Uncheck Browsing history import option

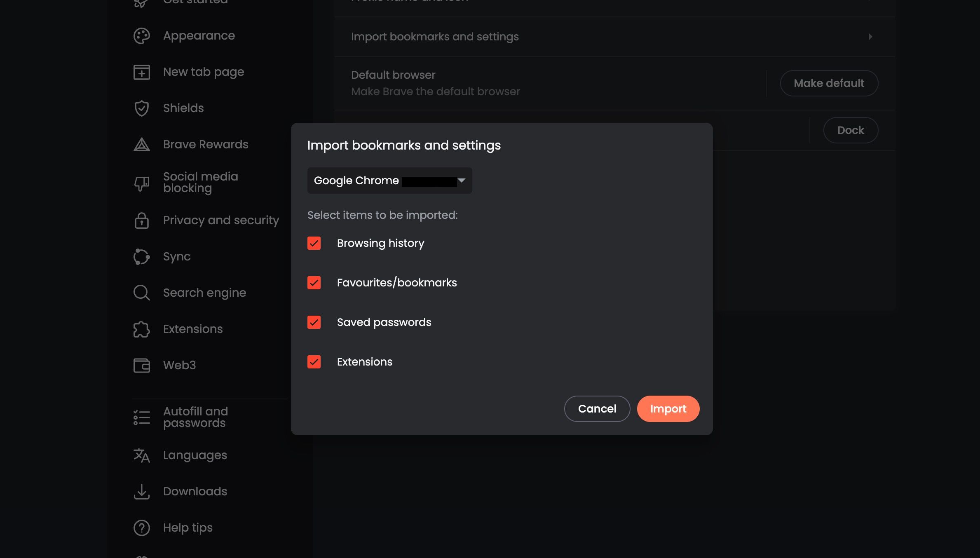[x=314, y=243]
